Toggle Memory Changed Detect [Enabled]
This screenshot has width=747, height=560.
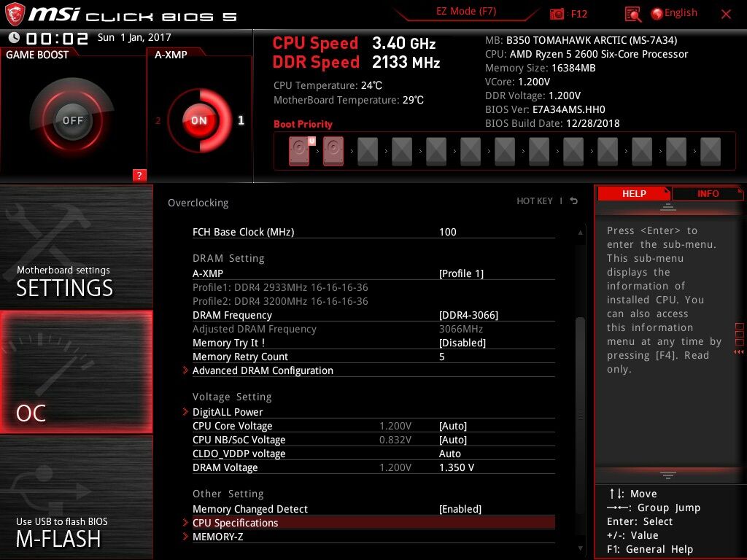tap(460, 509)
